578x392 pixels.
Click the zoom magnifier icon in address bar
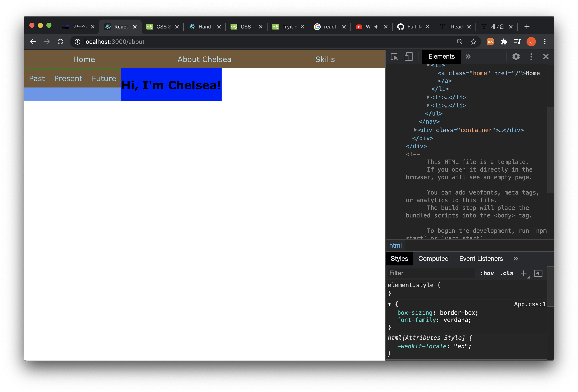tap(460, 42)
